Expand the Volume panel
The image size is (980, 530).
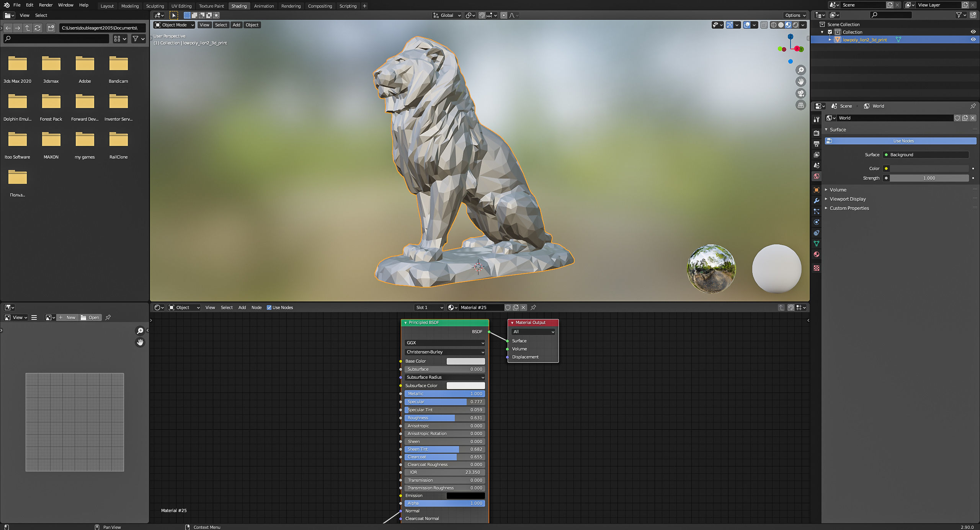838,190
